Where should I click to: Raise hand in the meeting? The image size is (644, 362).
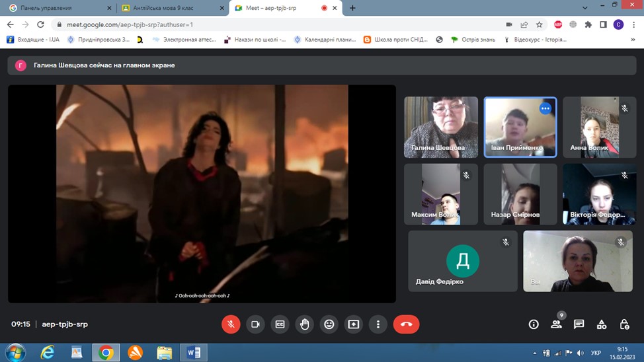(304, 324)
